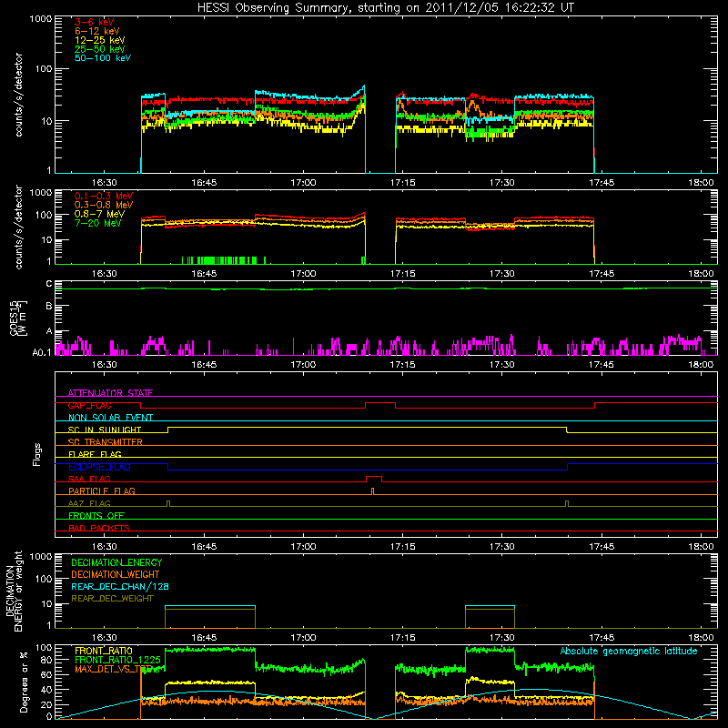Click the green FRONT_RATIO_1225 legend label
This screenshot has height=728, width=728.
pos(117,660)
